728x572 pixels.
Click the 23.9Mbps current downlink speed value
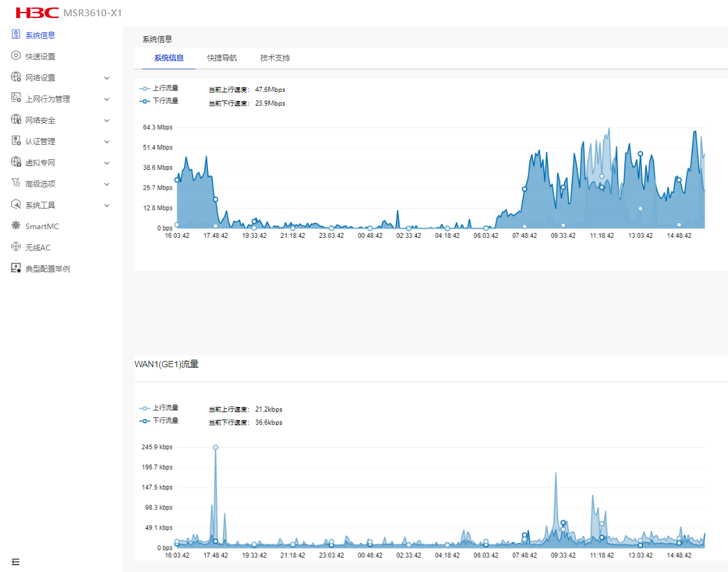click(270, 103)
